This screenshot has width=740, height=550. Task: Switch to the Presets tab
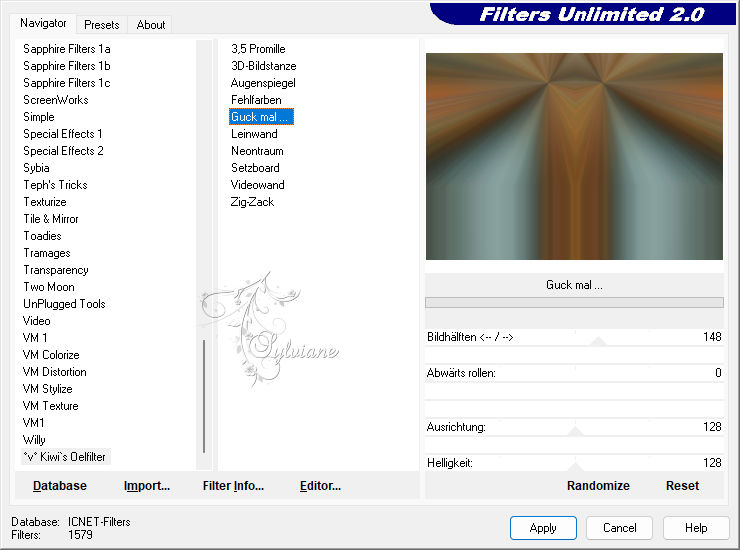tap(101, 25)
